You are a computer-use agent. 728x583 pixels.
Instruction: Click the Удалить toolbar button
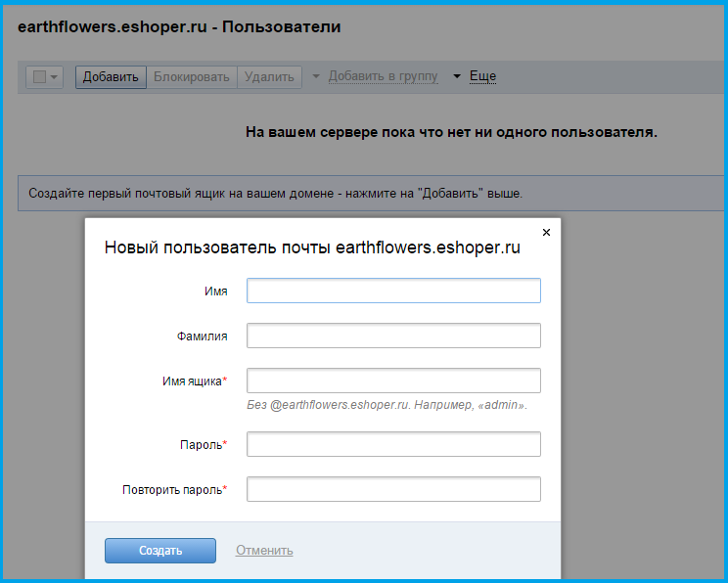pyautogui.click(x=269, y=76)
